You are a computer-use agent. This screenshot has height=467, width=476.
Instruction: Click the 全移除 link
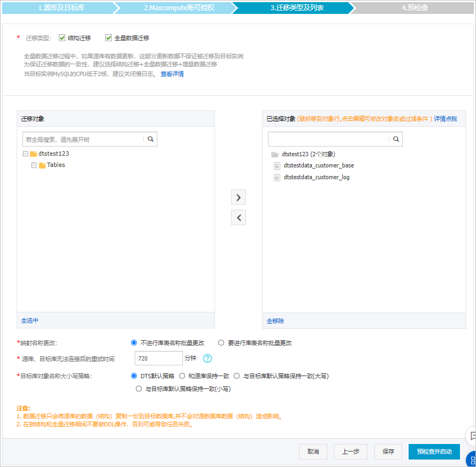pyautogui.click(x=275, y=321)
